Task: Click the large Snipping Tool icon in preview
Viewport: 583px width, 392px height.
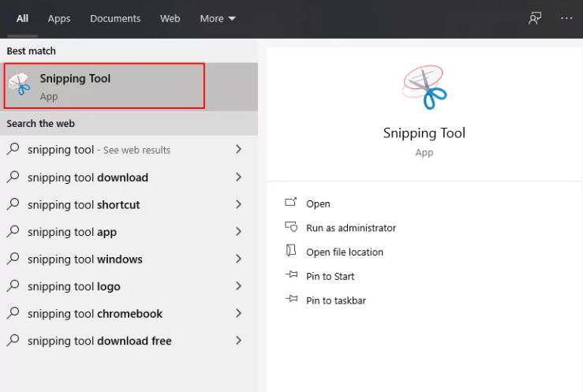Action: [x=424, y=87]
